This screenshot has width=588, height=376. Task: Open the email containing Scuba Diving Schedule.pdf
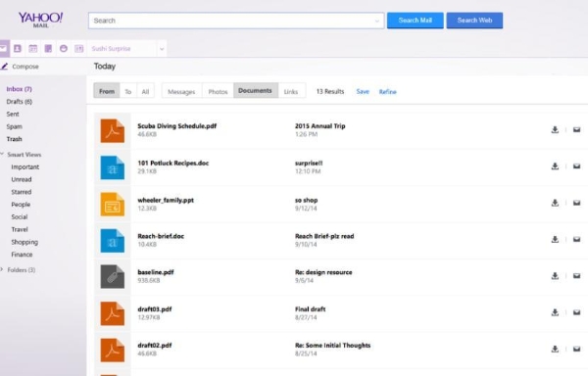(x=577, y=129)
